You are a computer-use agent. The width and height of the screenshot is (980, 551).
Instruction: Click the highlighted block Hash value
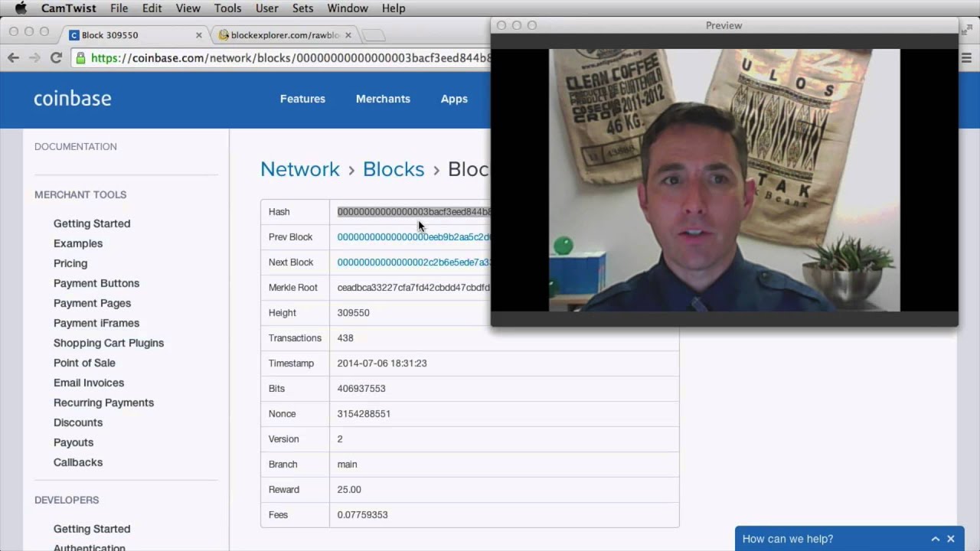click(x=413, y=212)
